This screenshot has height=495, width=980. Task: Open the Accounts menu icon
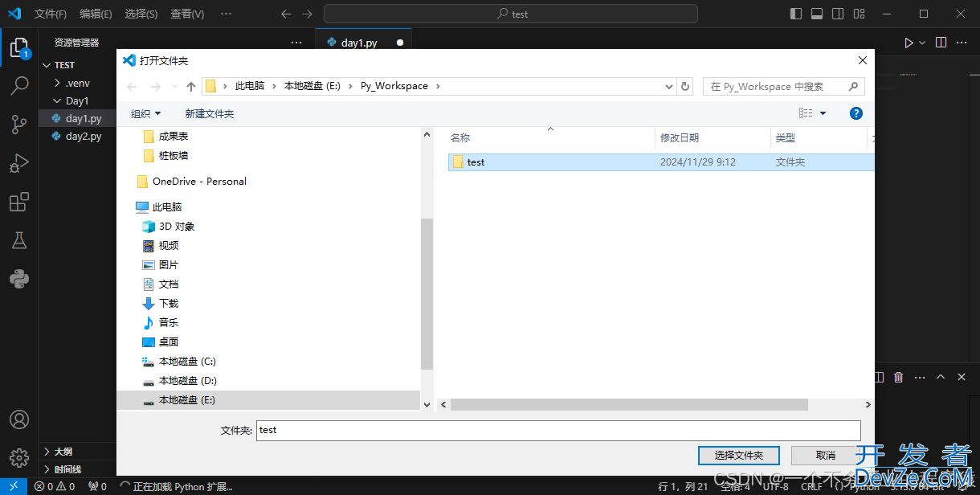(19, 419)
